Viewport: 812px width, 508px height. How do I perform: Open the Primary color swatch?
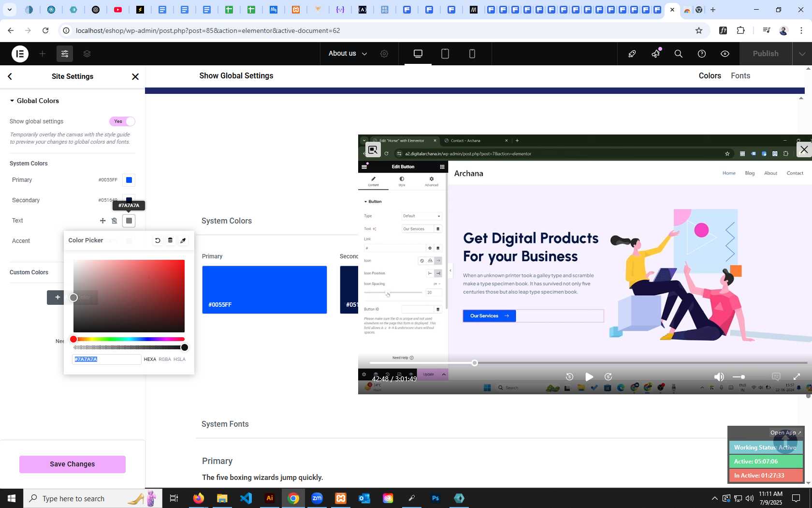point(129,180)
